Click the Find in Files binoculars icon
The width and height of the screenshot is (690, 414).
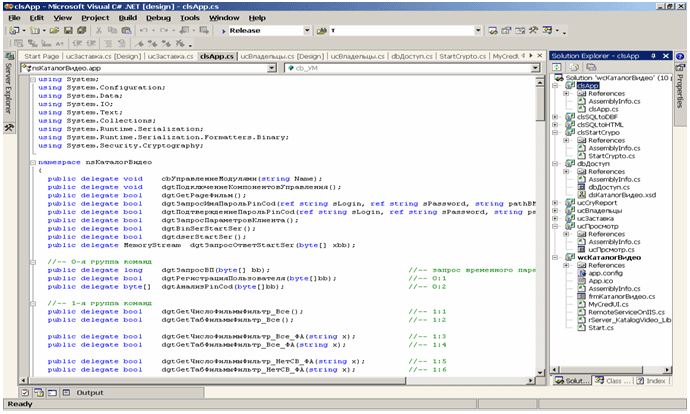click(322, 30)
